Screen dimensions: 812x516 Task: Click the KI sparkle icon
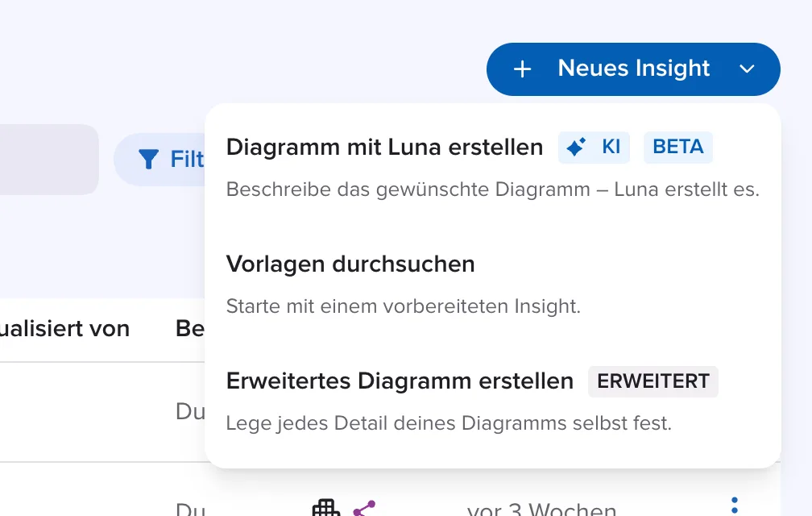coord(576,147)
